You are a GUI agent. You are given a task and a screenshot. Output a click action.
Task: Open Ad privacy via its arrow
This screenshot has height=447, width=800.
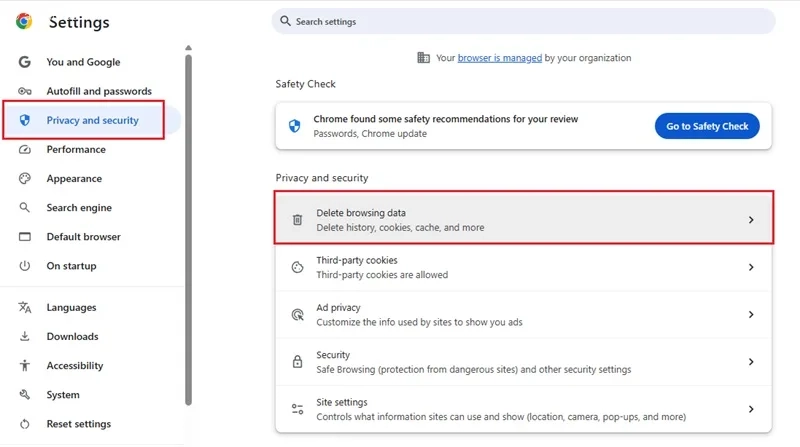coord(751,315)
